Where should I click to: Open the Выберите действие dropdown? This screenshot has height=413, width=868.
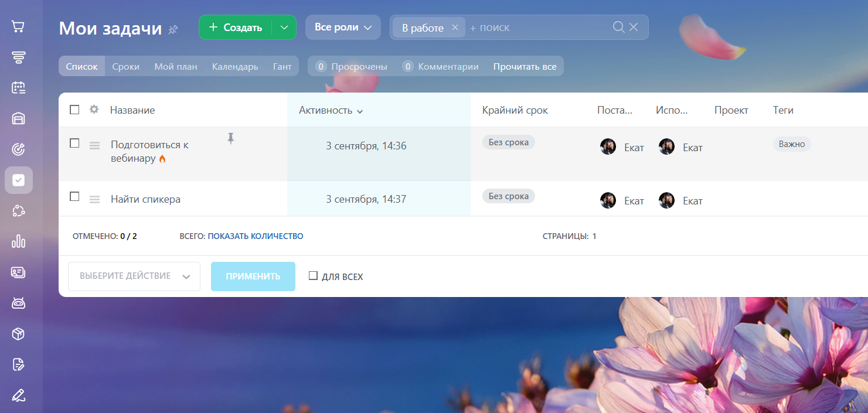[x=134, y=277]
